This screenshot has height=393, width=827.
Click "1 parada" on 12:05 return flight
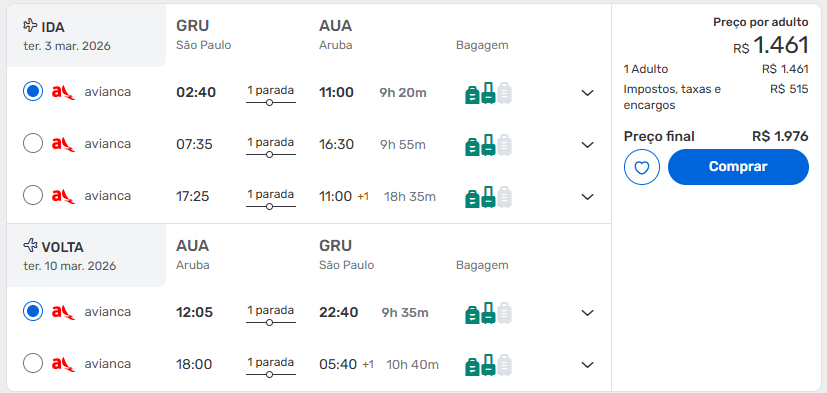(271, 311)
